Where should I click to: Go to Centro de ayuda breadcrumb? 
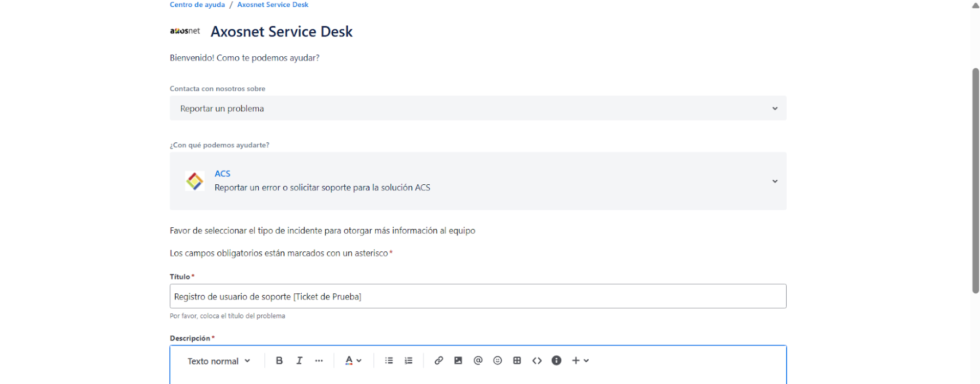[x=197, y=5]
